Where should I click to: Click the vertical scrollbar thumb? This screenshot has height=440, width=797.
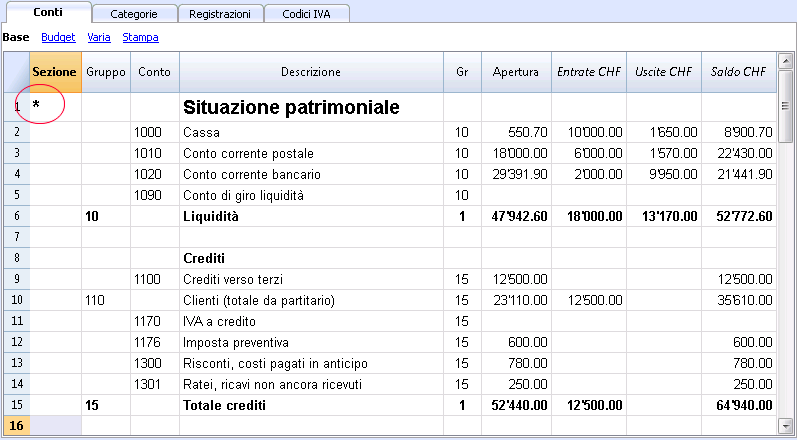[785, 107]
